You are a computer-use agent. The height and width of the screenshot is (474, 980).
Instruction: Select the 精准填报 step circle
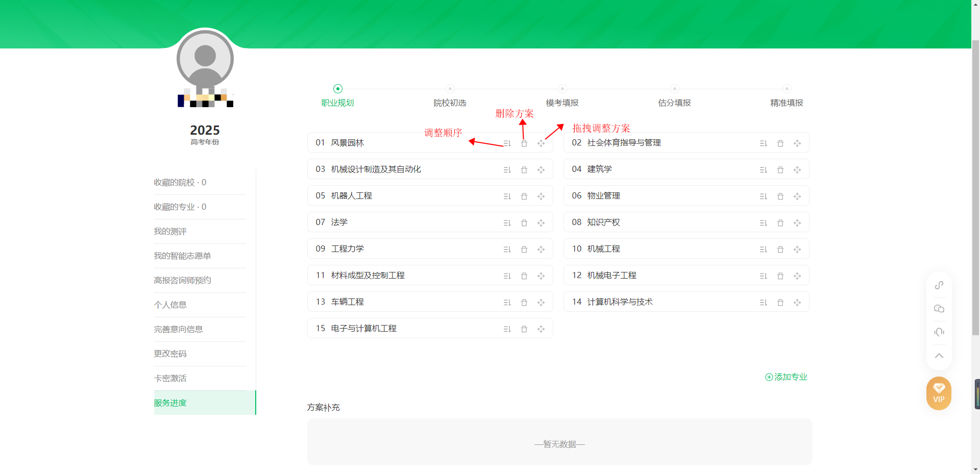pos(786,88)
